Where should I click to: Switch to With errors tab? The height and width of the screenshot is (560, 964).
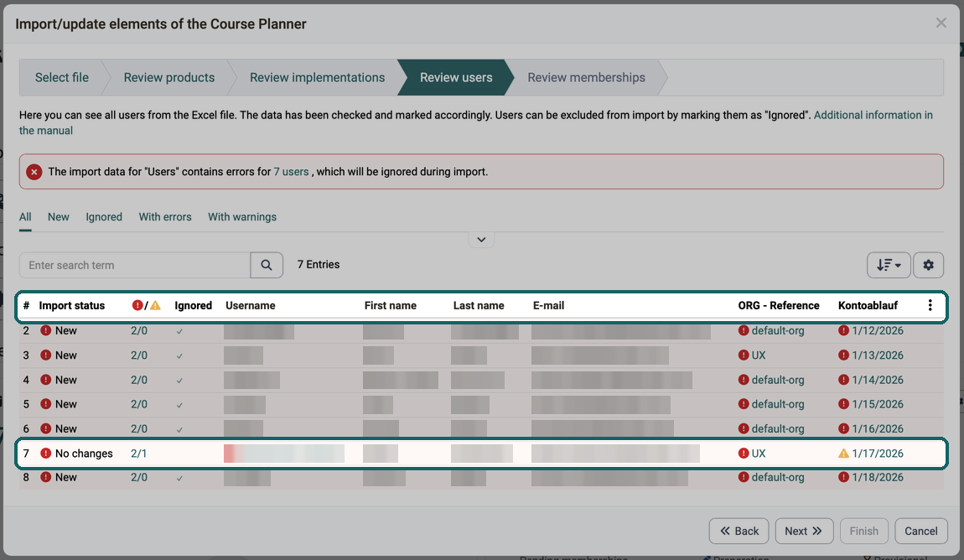165,217
